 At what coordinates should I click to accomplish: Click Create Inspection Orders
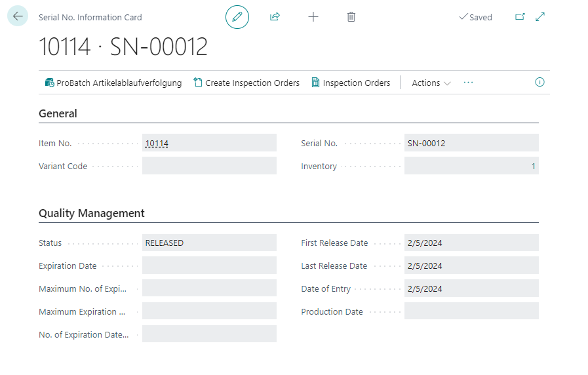point(246,83)
